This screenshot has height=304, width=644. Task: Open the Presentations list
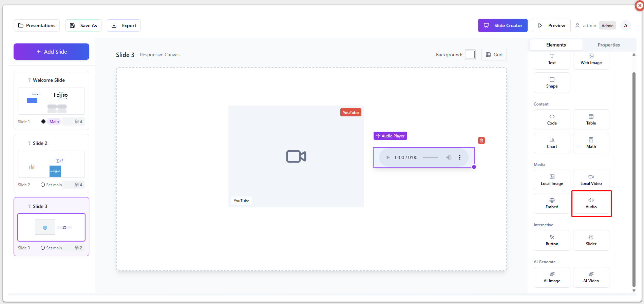(x=37, y=25)
